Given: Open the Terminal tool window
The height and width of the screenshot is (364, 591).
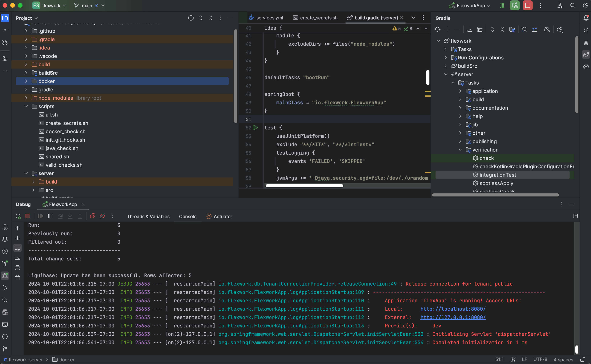Looking at the screenshot, I should 5,325.
